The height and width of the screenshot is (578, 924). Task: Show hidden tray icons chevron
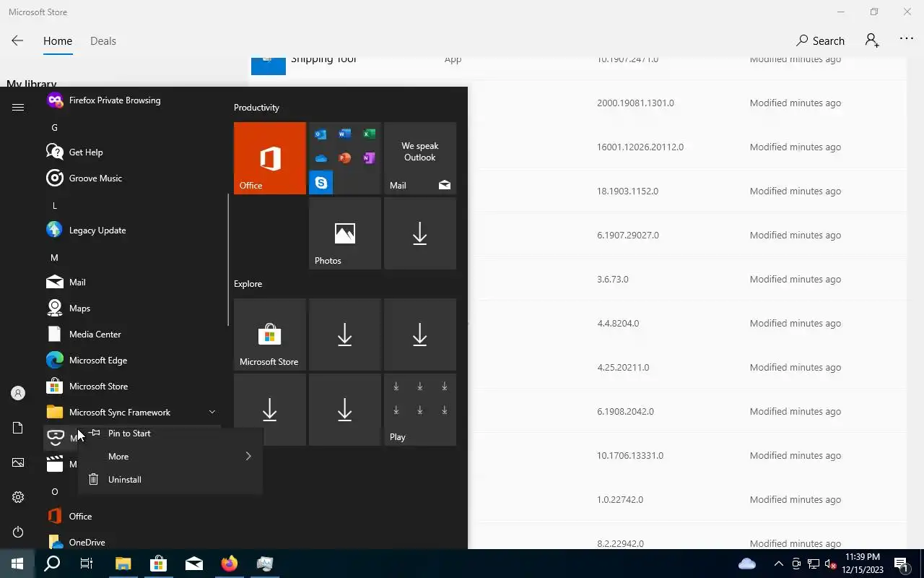click(x=778, y=564)
